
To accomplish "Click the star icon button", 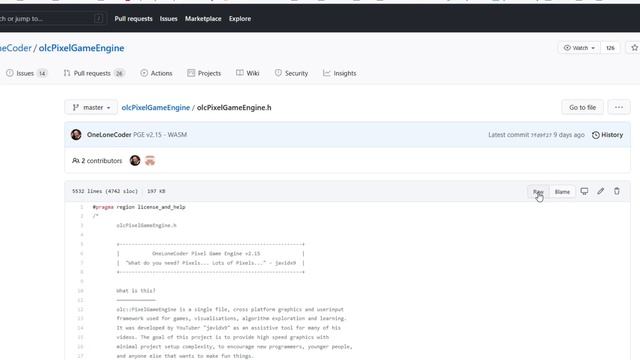I will [x=634, y=48].
